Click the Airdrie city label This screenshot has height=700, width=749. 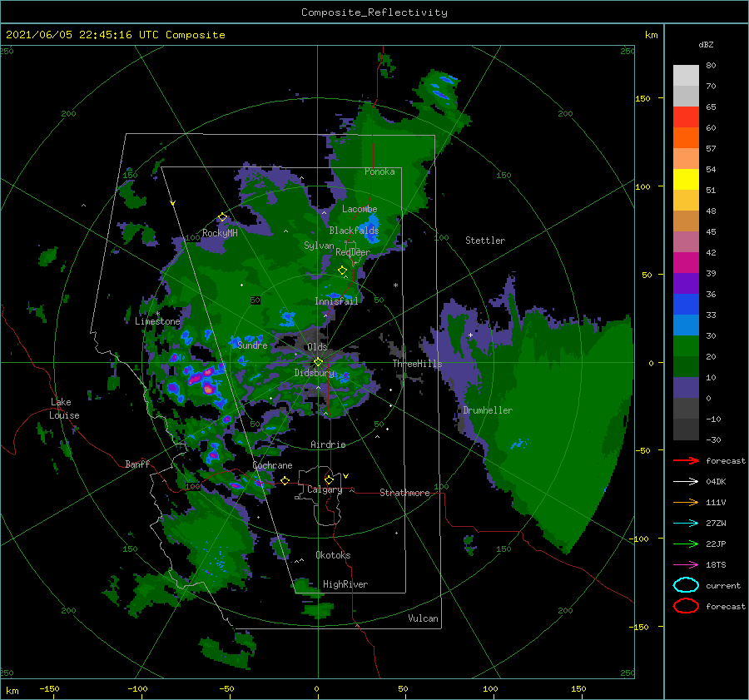[x=328, y=444]
